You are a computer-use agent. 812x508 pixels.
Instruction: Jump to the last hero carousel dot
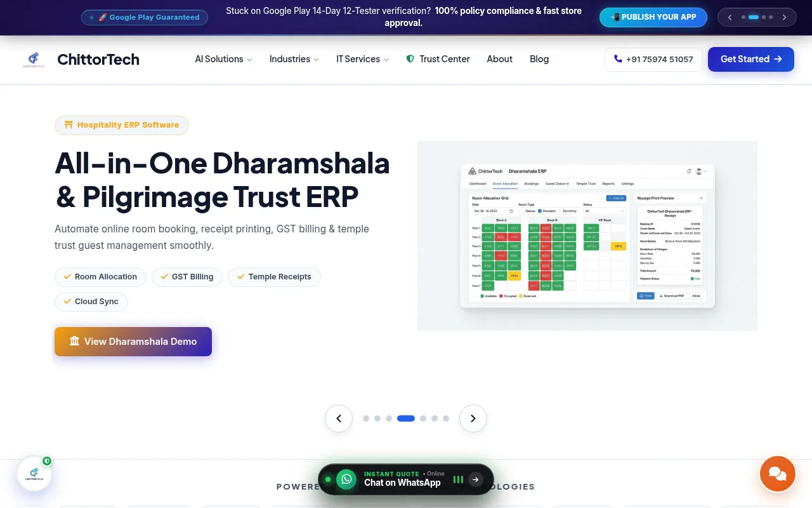tap(446, 418)
